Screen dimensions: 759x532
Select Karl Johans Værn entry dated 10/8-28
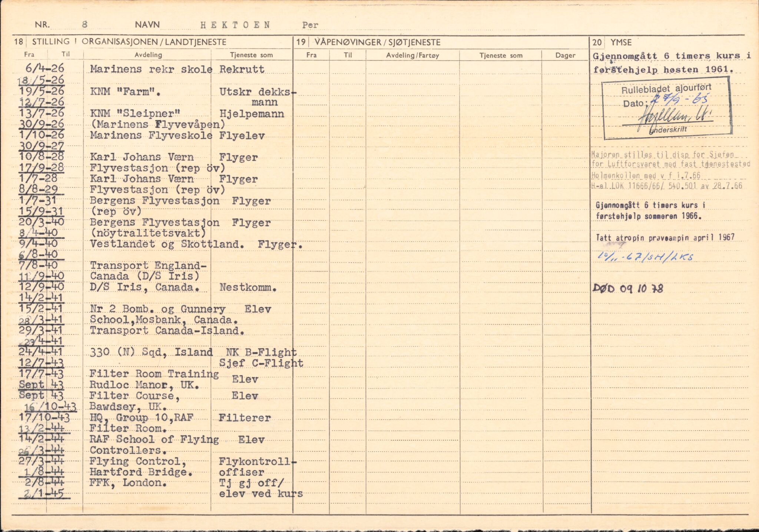[x=142, y=157]
